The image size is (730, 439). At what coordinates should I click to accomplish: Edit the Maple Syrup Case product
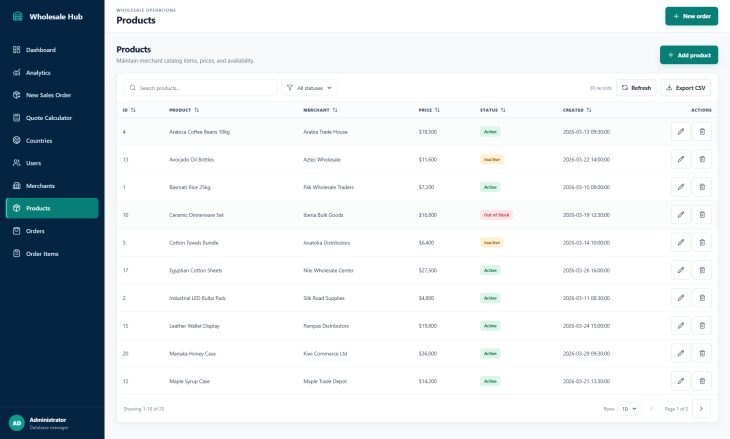pyautogui.click(x=681, y=381)
